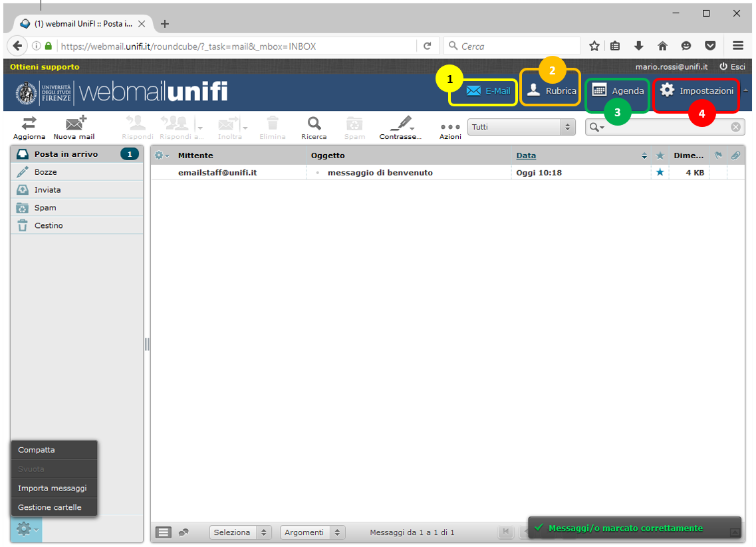
Task: Open the search options magnifier dropdown
Action: [x=596, y=127]
